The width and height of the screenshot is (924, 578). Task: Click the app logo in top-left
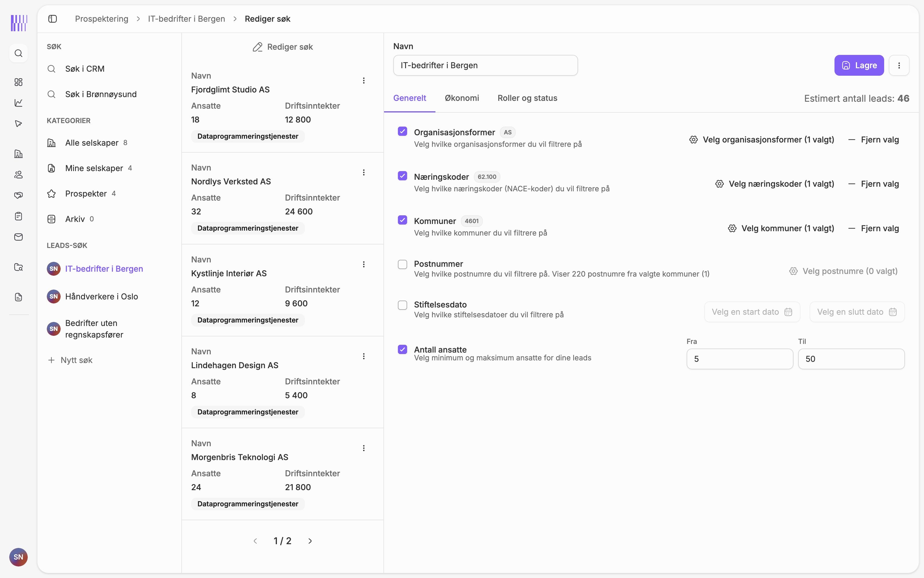click(19, 23)
